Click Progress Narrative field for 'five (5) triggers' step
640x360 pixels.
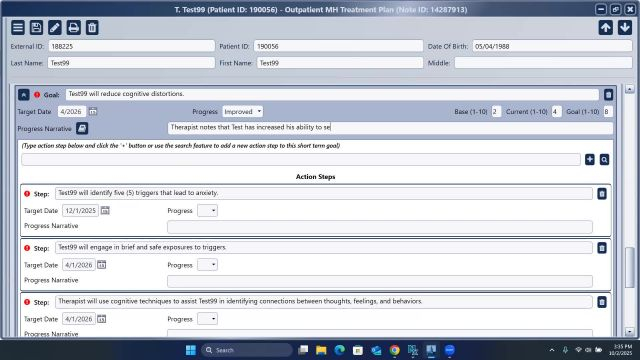(x=380, y=227)
